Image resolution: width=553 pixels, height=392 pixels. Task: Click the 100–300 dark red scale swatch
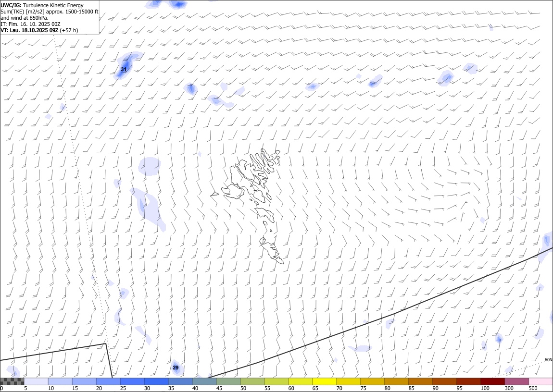pos(492,381)
